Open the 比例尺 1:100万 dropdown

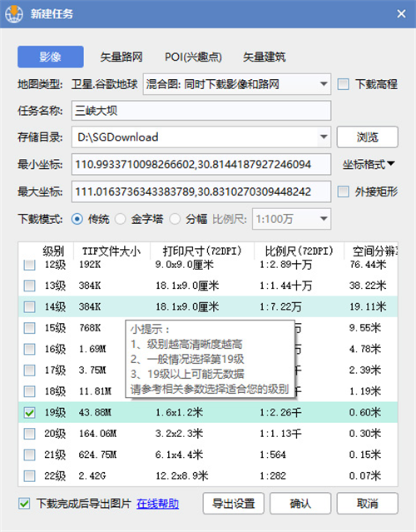(291, 219)
